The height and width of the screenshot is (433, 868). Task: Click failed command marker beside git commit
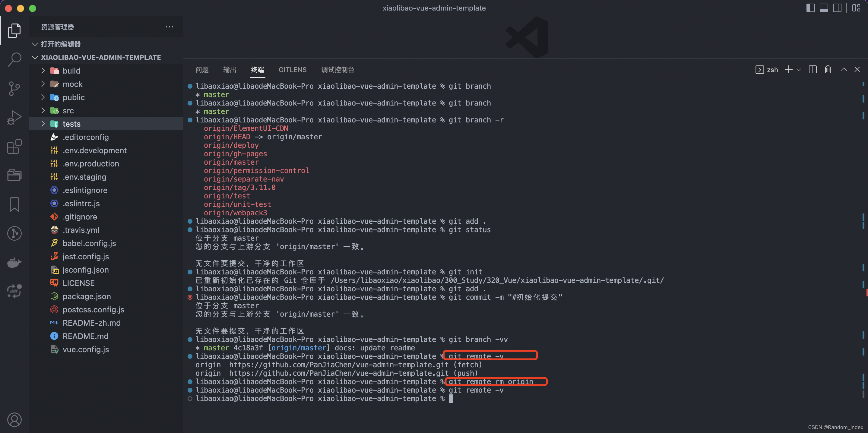[x=190, y=297]
